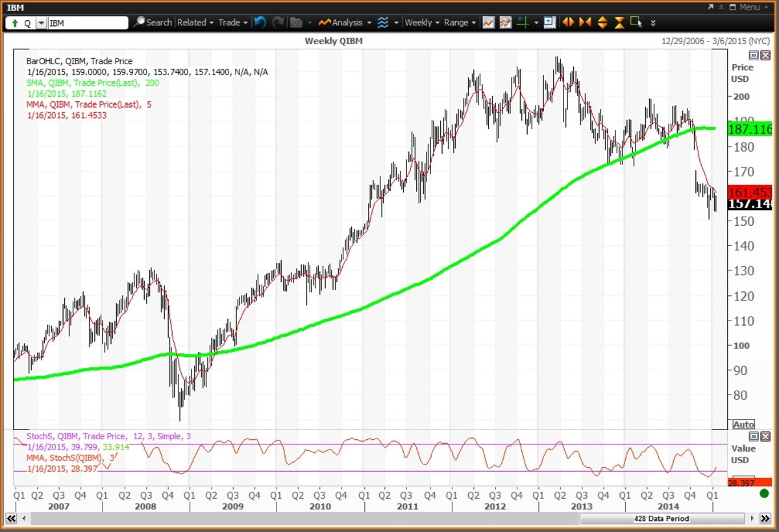Click the horizontal compress arrows icon
779x532 pixels.
point(585,22)
